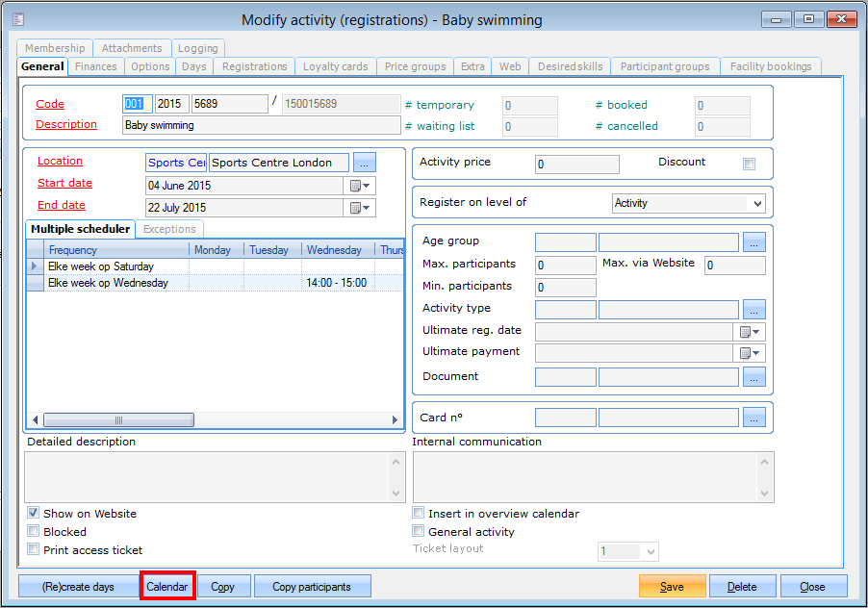The width and height of the screenshot is (868, 608).
Task: Open the Age group lookup button
Action: point(754,242)
